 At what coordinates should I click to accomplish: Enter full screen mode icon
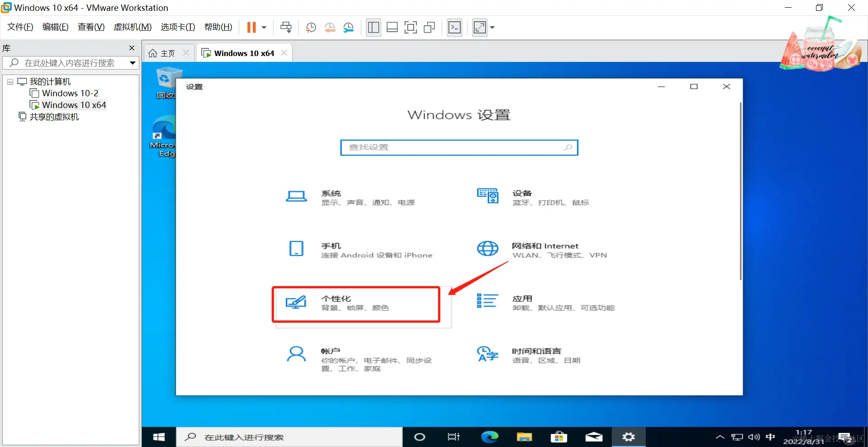coord(410,28)
